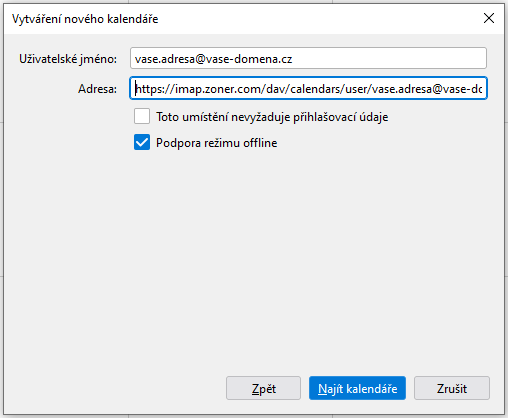Click the blue checkmark next to Podpora režimu offline
The height and width of the screenshot is (418, 508).
(x=142, y=142)
